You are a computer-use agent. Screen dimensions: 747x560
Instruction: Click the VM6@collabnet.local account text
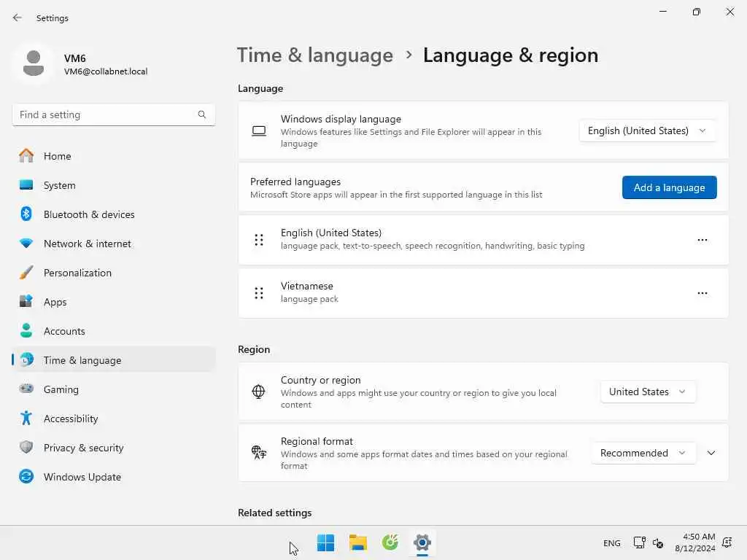point(106,71)
